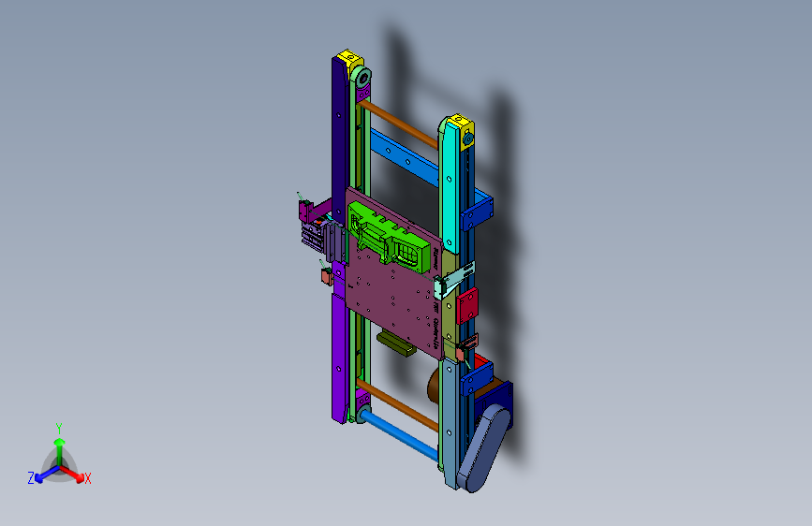Select the top-left pulley wheel
The width and height of the screenshot is (812, 526).
pos(362,79)
